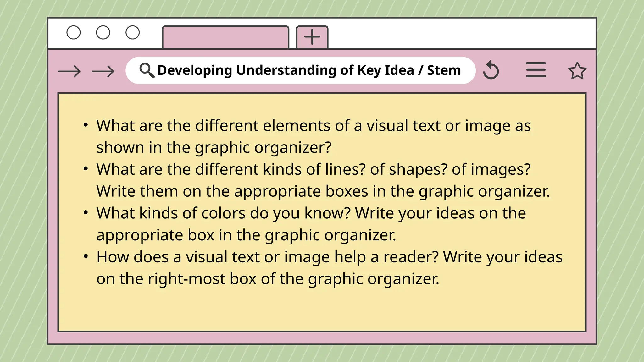Click the word 'Stem' in the title
The height and width of the screenshot is (362, 644).
click(x=444, y=70)
